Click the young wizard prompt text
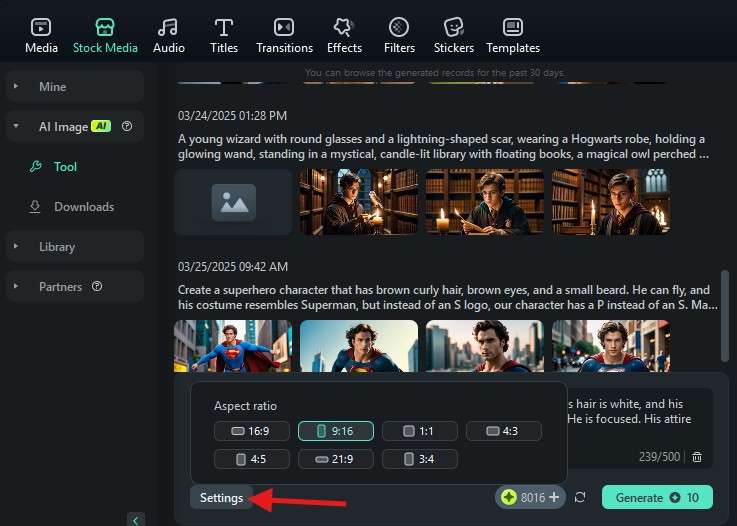737x526 pixels. pyautogui.click(x=443, y=146)
